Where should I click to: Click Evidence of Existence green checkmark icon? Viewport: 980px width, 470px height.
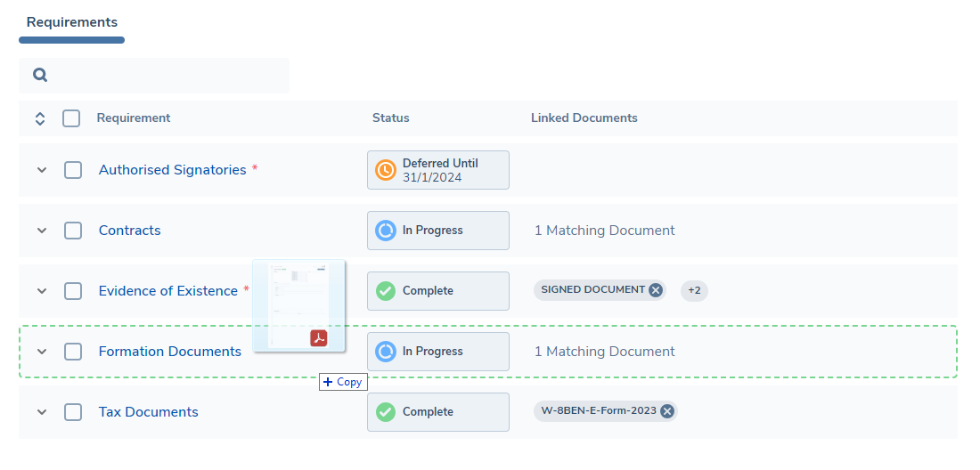click(x=386, y=291)
